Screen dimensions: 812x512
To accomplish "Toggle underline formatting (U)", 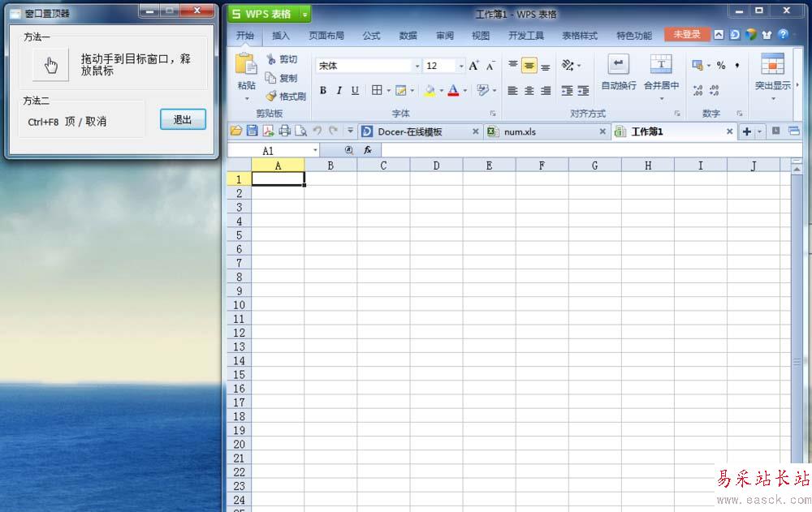I will pos(356,91).
